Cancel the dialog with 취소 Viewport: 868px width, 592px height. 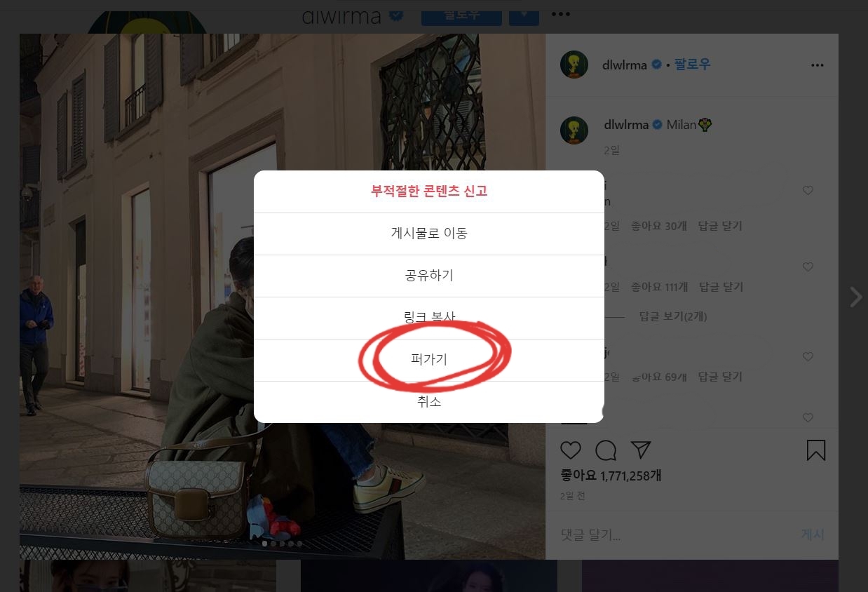click(429, 402)
